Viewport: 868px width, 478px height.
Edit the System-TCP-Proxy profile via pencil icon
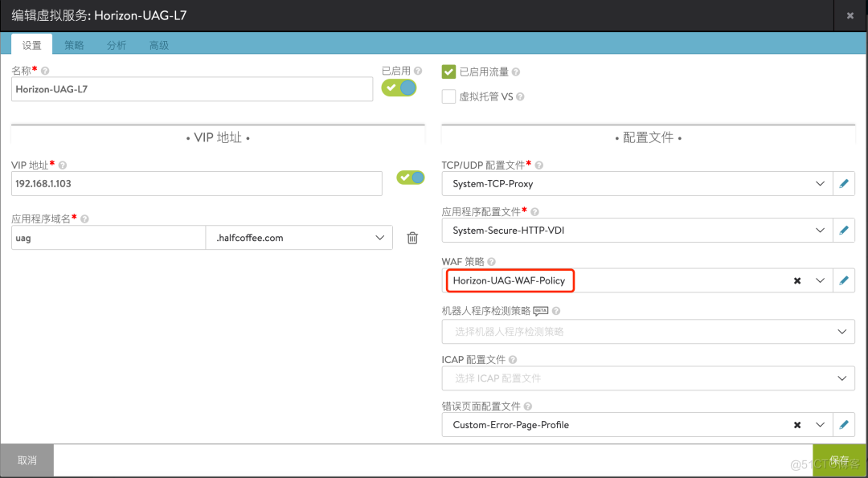click(x=844, y=183)
